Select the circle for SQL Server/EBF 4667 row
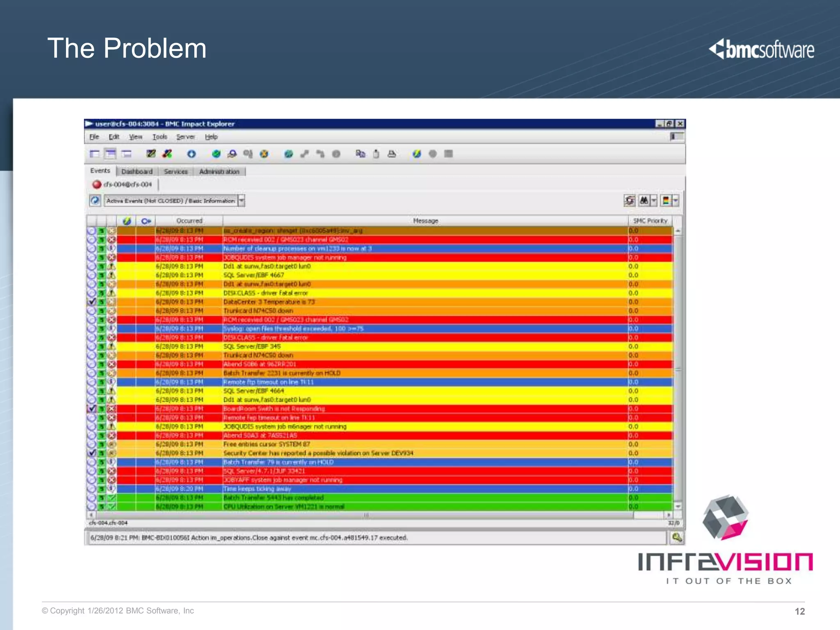Screen dimensions: 840x630 (91, 275)
